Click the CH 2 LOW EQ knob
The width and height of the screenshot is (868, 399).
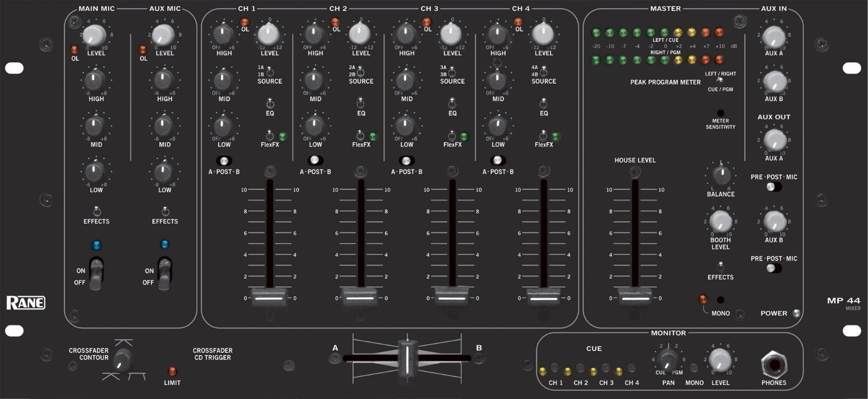(x=315, y=126)
